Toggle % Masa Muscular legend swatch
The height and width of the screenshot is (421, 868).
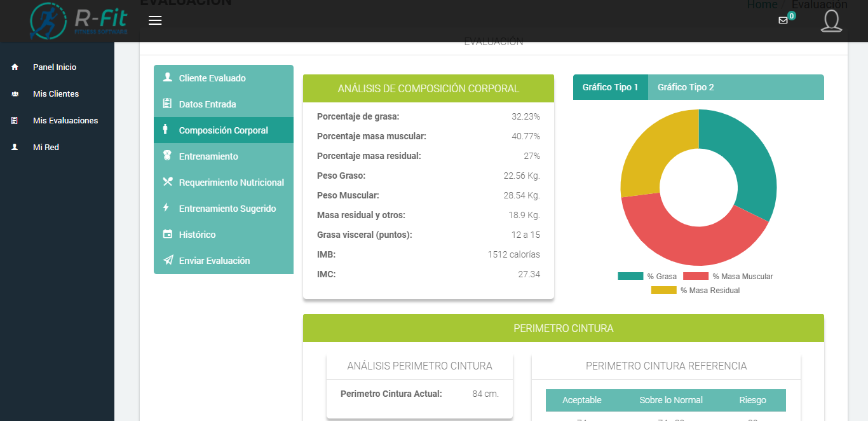click(x=695, y=277)
